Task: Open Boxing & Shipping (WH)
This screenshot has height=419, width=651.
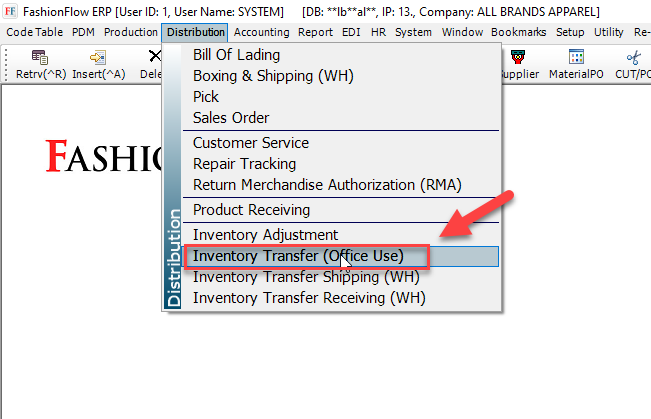Action: 273,76
